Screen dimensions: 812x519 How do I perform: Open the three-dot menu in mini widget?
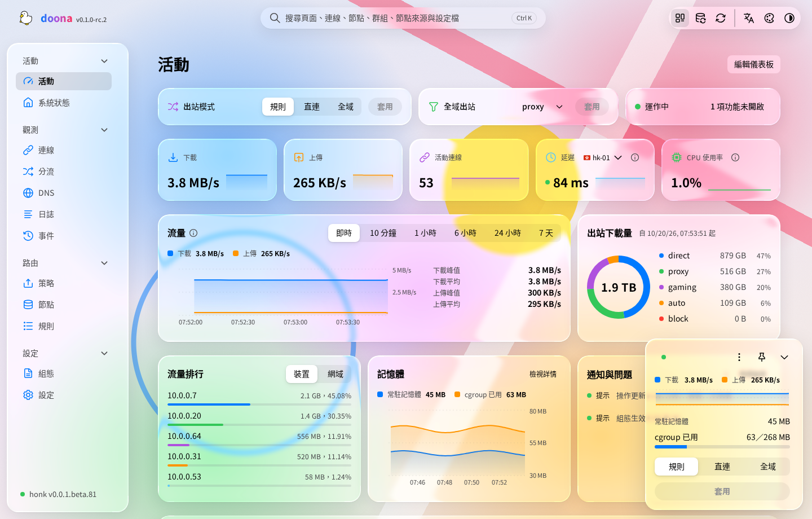739,357
